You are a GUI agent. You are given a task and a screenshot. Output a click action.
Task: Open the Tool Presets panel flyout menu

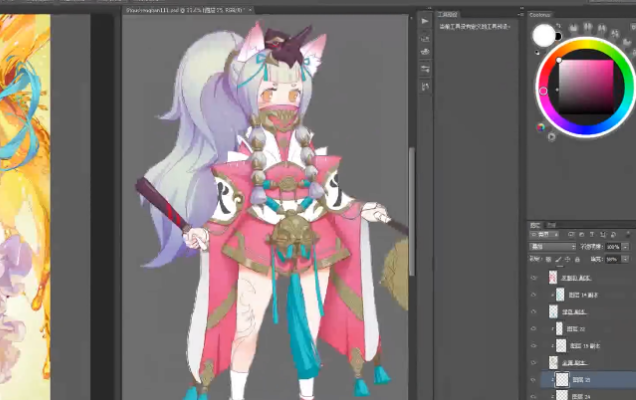[520, 15]
